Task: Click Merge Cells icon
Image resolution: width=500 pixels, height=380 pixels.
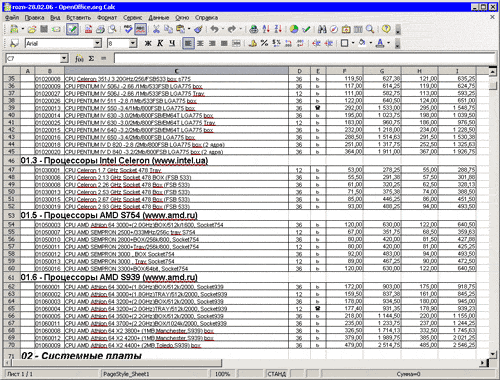Action: (x=236, y=43)
